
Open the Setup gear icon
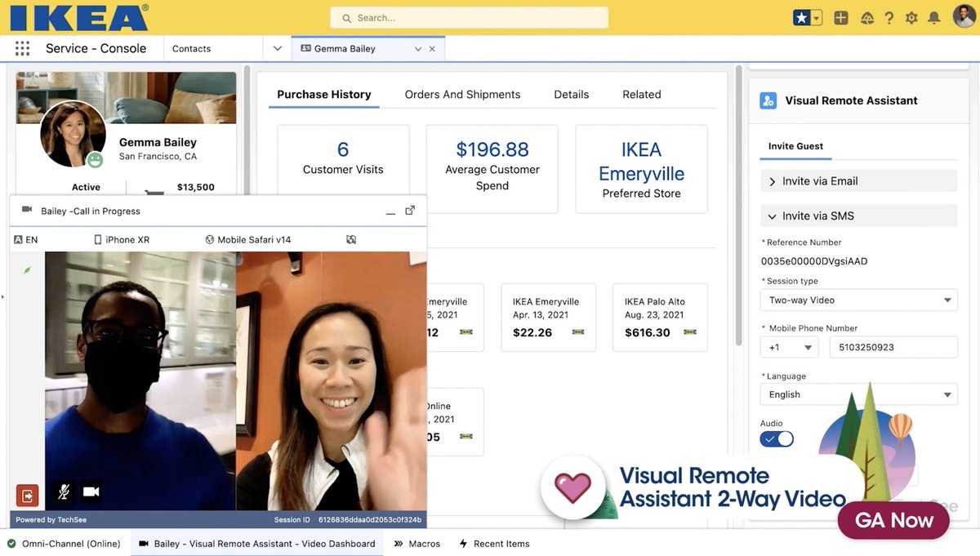[911, 17]
